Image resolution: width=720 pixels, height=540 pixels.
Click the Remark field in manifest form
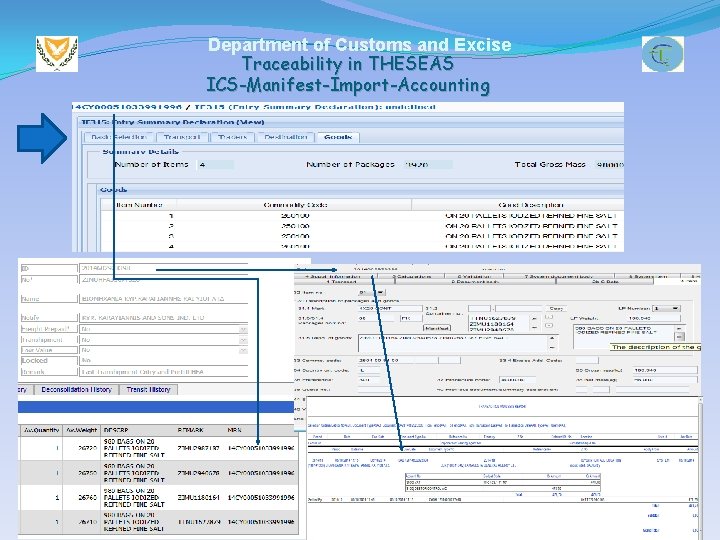pyautogui.click(x=163, y=371)
